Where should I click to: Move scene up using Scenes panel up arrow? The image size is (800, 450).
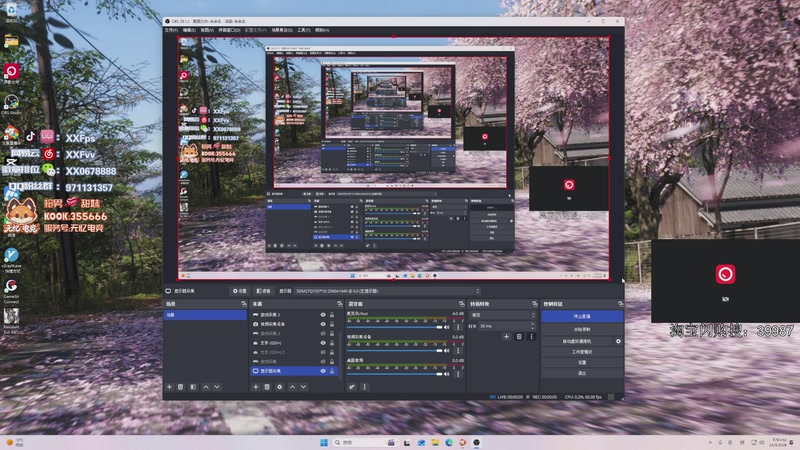click(206, 387)
